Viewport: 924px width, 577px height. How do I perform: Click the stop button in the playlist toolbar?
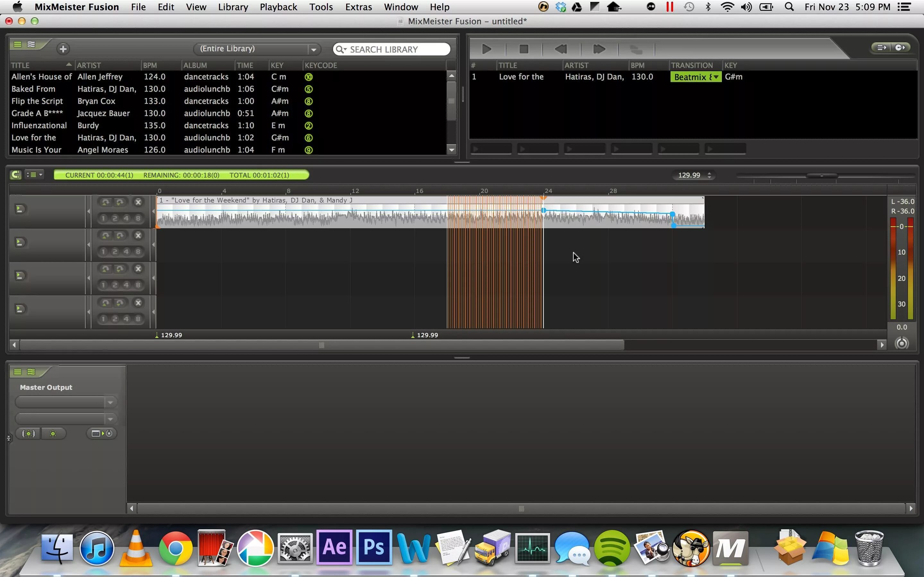coord(524,49)
